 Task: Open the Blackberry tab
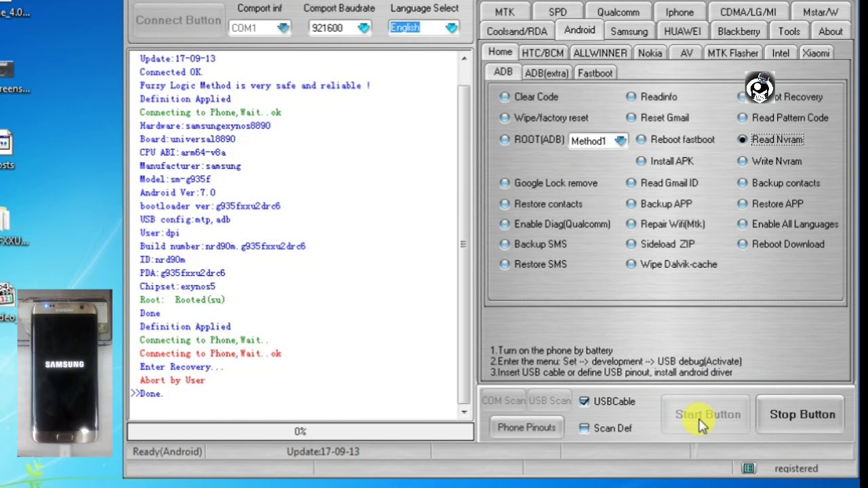(739, 31)
